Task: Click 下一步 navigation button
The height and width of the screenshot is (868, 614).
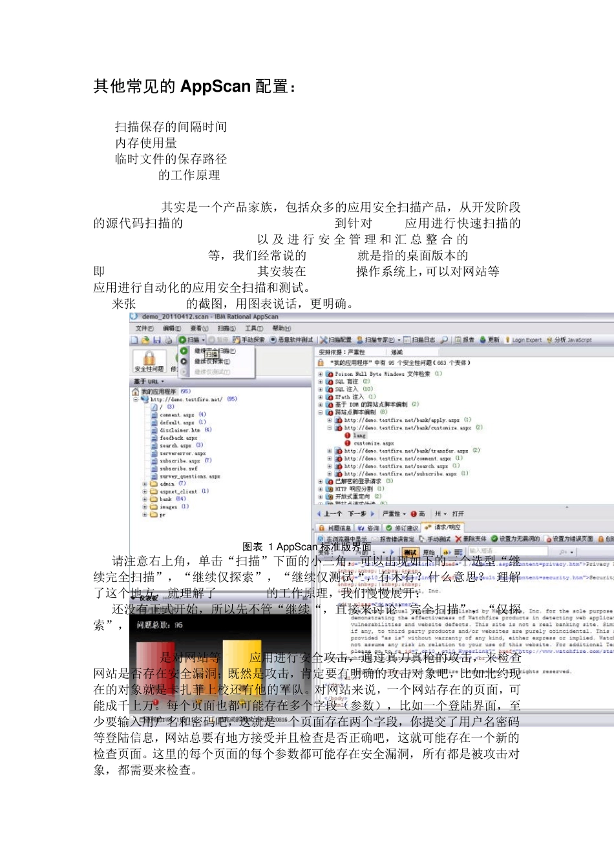Action: (x=361, y=514)
